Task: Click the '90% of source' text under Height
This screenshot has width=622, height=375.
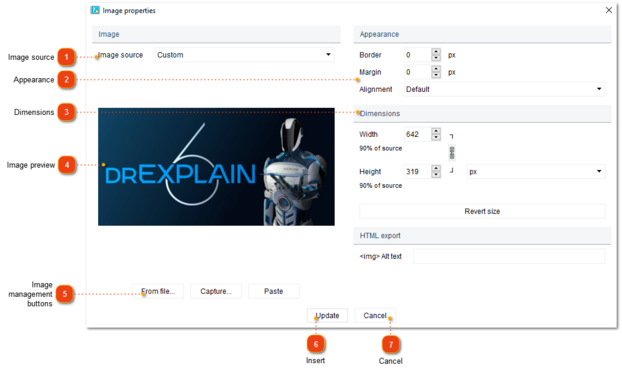Action: tap(380, 186)
